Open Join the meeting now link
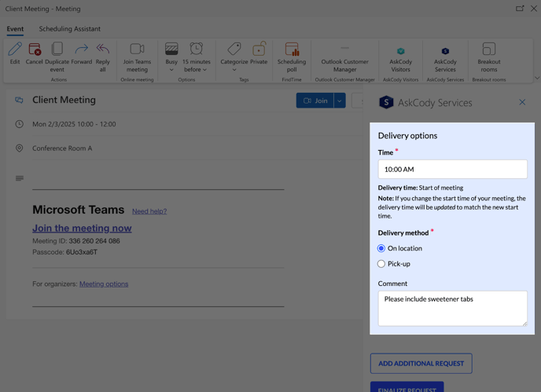This screenshot has height=392, width=541. click(x=82, y=229)
